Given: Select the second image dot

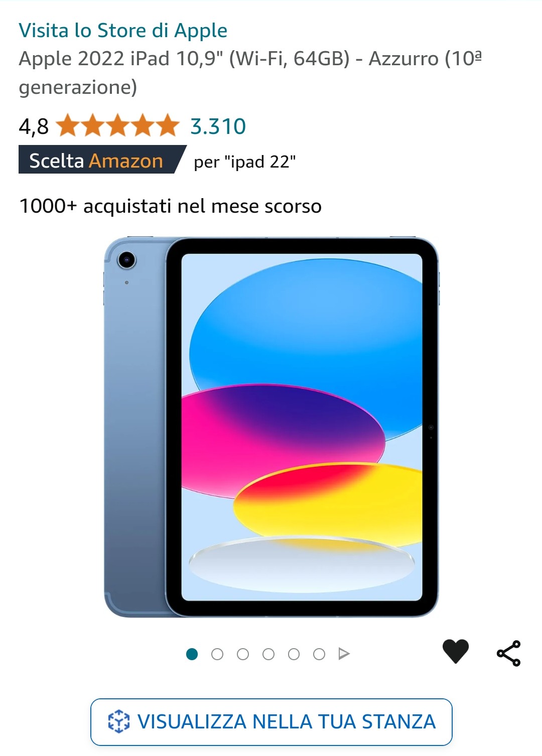Looking at the screenshot, I should [x=217, y=654].
